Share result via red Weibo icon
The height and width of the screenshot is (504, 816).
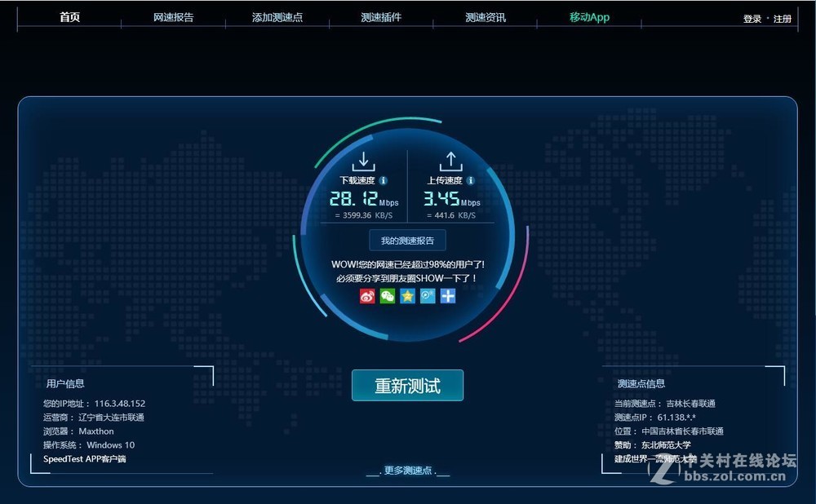point(367,296)
